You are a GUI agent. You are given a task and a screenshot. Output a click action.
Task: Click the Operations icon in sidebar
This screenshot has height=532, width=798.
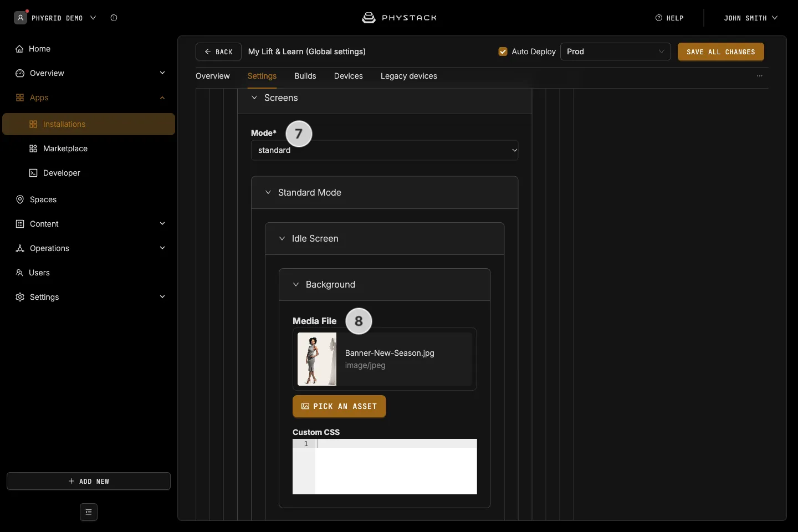[20, 248]
